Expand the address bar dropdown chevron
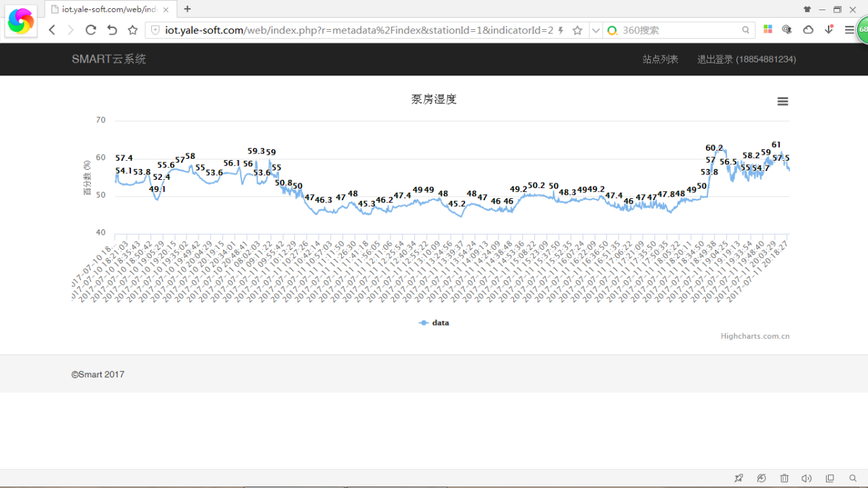This screenshot has height=488, width=868. [595, 30]
